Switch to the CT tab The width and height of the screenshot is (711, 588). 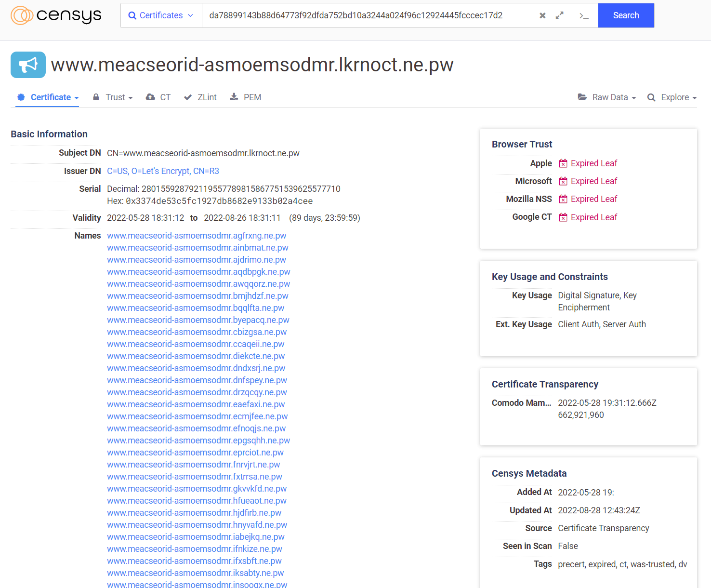tap(158, 97)
